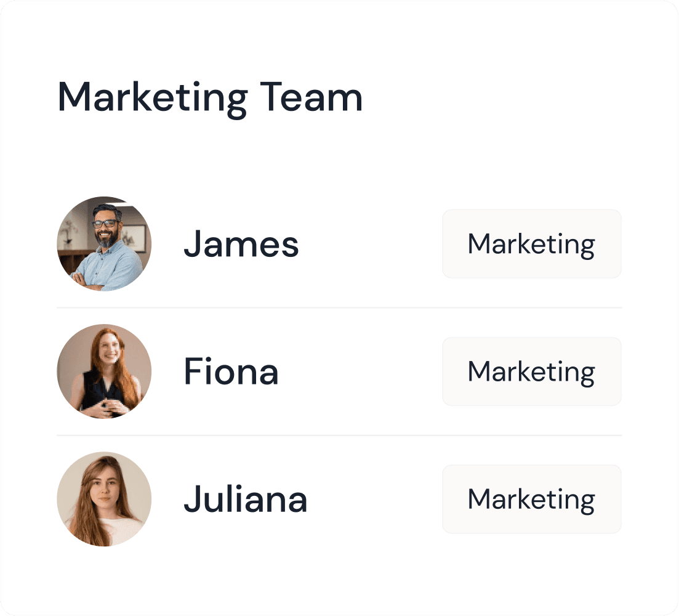The image size is (679, 616).
Task: Select the Marketing badge next to Juliana
Action: (x=532, y=499)
